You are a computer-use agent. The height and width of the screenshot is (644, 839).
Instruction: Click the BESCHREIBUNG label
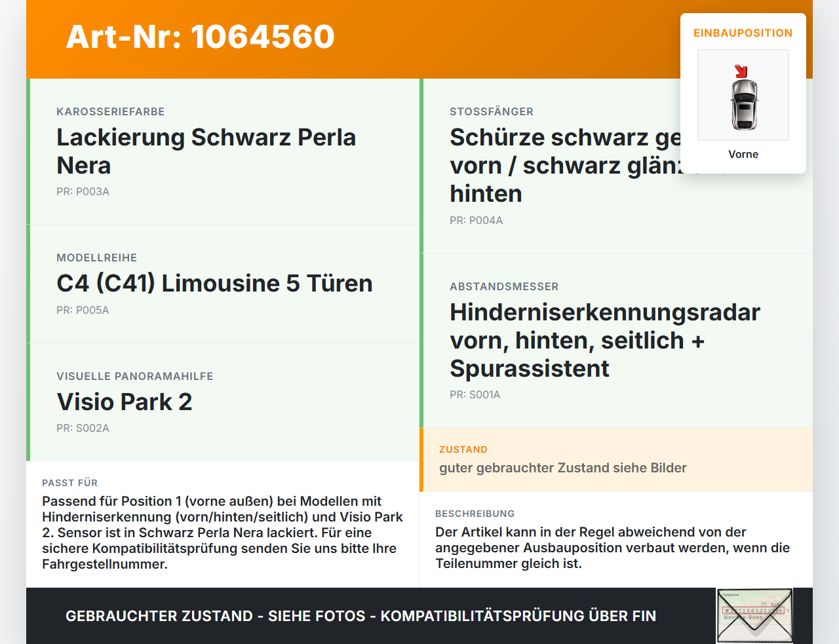tap(475, 514)
